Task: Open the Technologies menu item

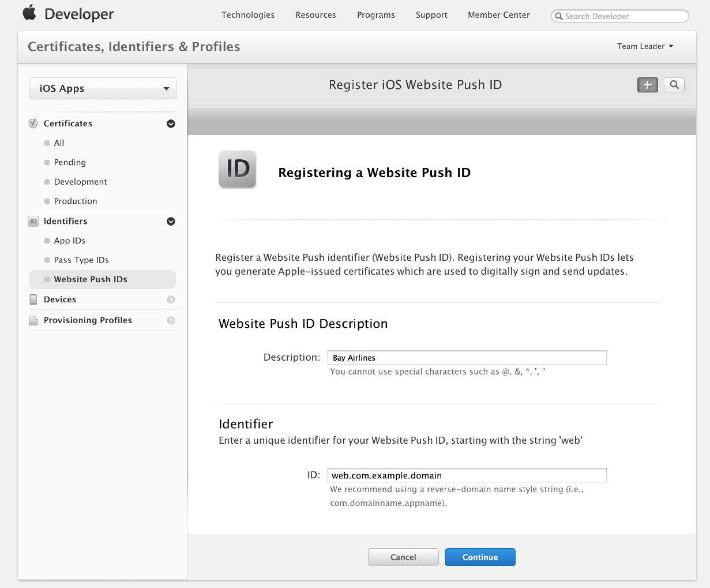Action: point(248,15)
